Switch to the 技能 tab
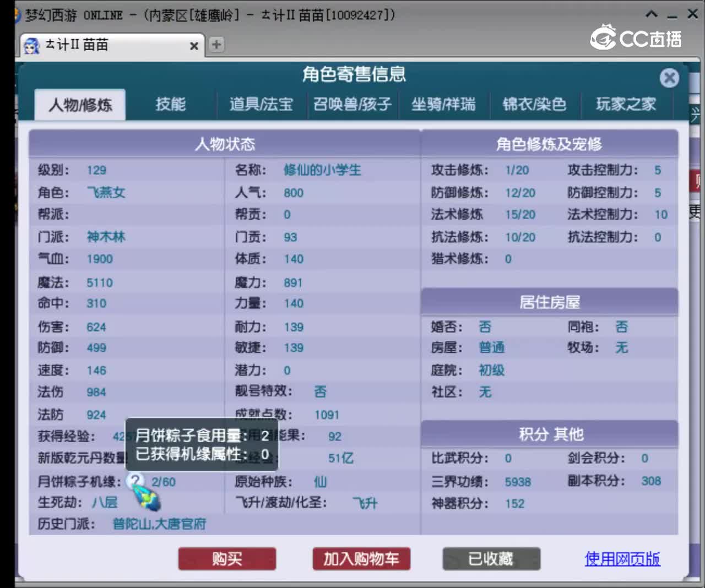 coord(170,104)
